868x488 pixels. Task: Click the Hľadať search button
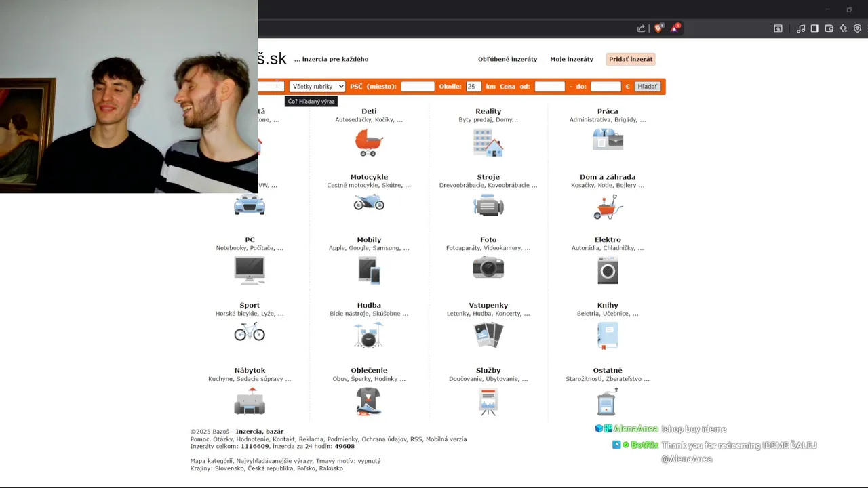(648, 86)
